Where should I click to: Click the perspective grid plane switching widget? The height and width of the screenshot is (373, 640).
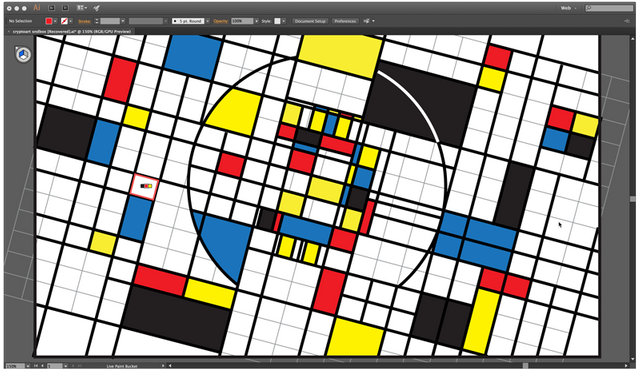[x=23, y=54]
